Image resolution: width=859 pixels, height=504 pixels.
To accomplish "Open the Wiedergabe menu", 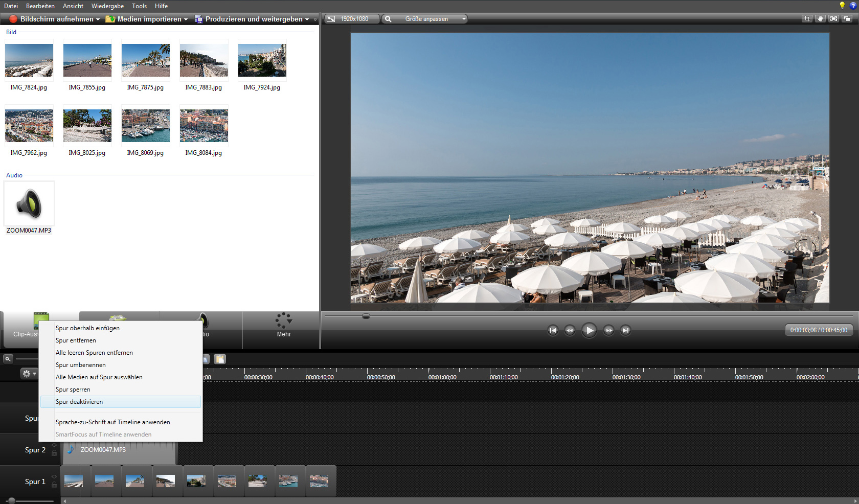I will [107, 6].
